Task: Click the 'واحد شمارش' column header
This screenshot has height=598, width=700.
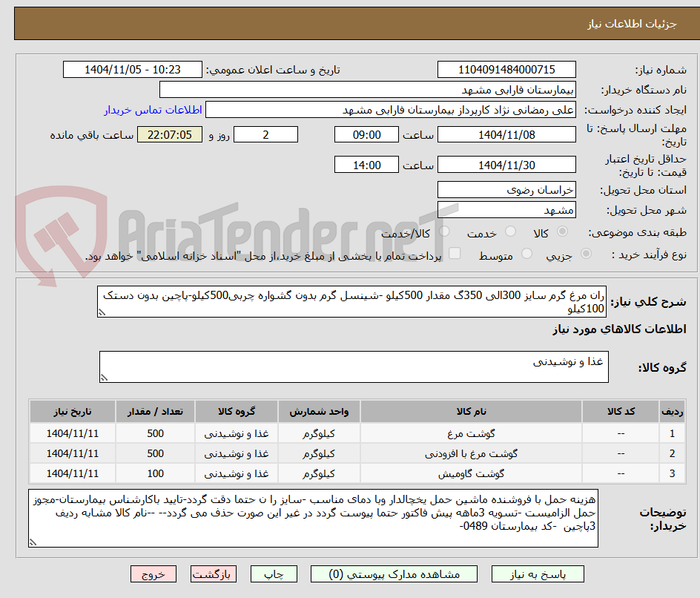Action: 319,411
